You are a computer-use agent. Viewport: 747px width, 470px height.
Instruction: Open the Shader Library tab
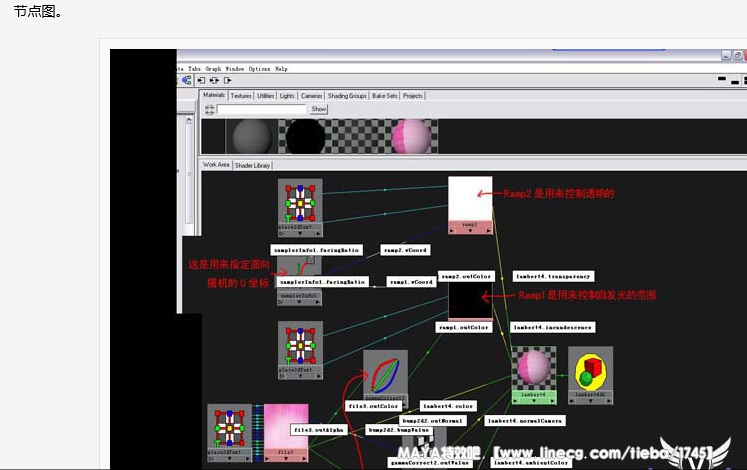point(253,165)
